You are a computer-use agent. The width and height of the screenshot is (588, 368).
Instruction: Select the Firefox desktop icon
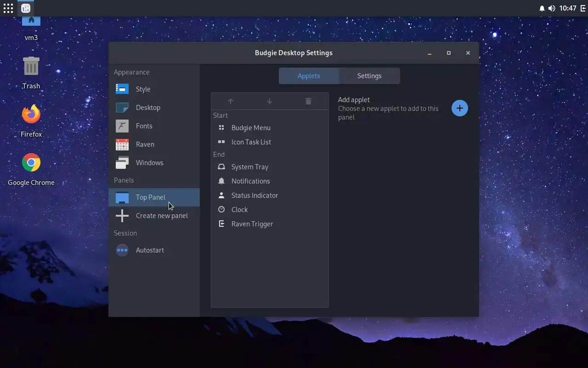tap(31, 114)
